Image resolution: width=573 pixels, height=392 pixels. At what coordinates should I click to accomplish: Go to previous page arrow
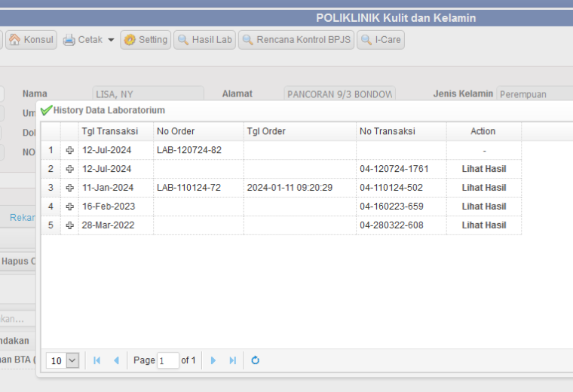pos(117,360)
